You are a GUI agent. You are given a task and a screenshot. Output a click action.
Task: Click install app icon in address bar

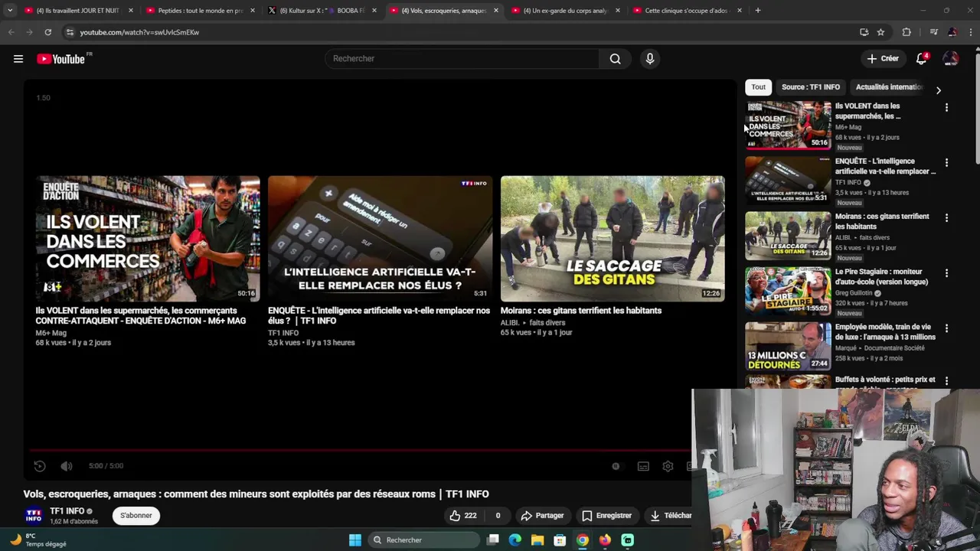point(864,32)
